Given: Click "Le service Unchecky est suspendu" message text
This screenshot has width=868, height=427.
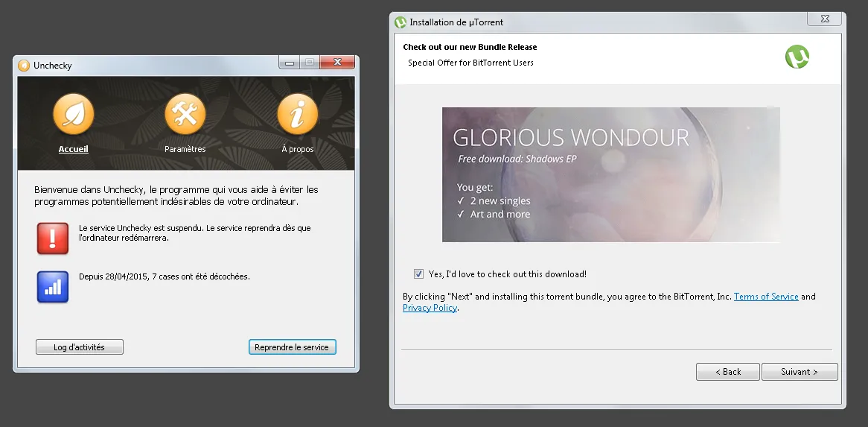Looking at the screenshot, I should coord(195,233).
